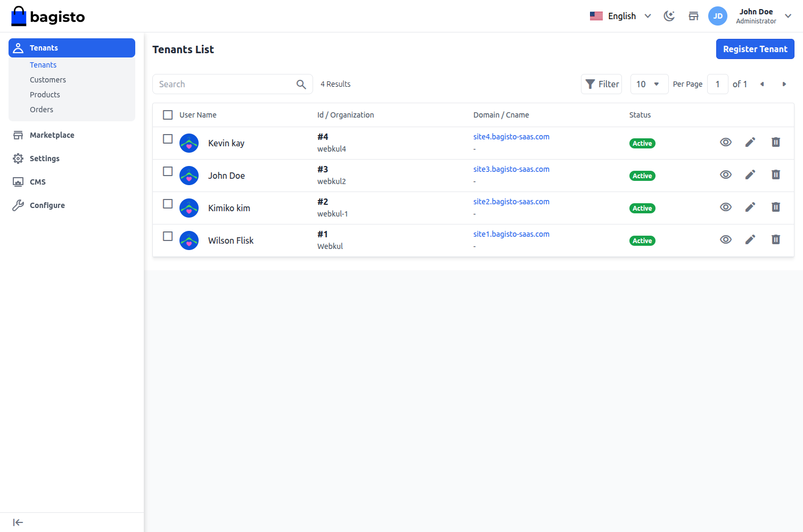Open site1.bagisto-saas.com link
This screenshot has height=532, width=803.
(511, 234)
